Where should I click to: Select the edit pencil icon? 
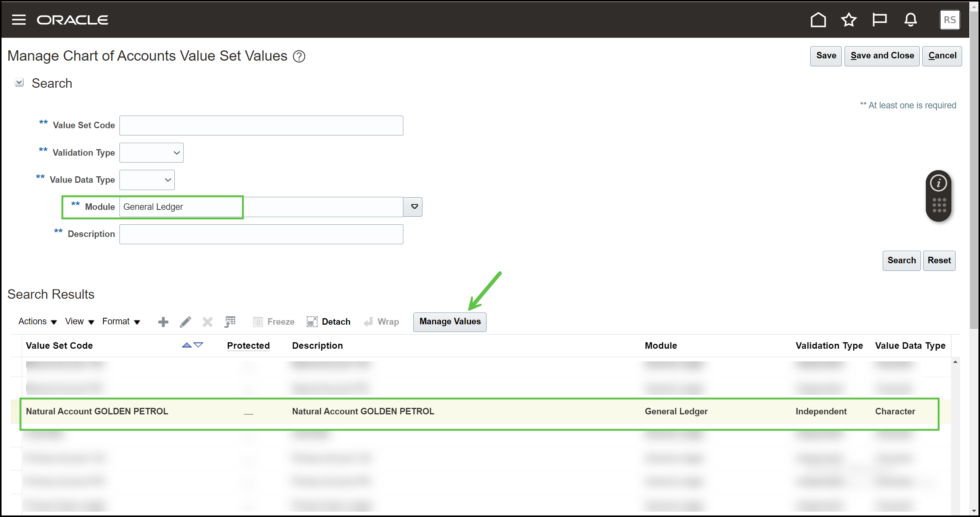tap(185, 322)
